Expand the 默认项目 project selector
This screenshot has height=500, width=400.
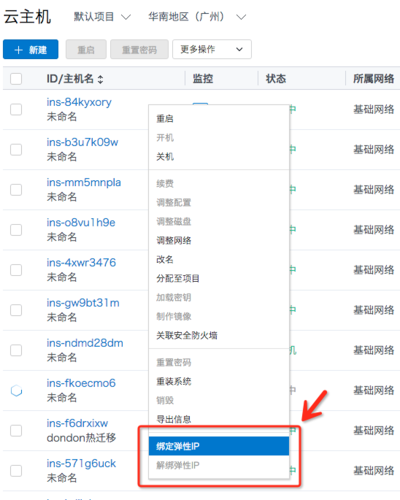(102, 16)
